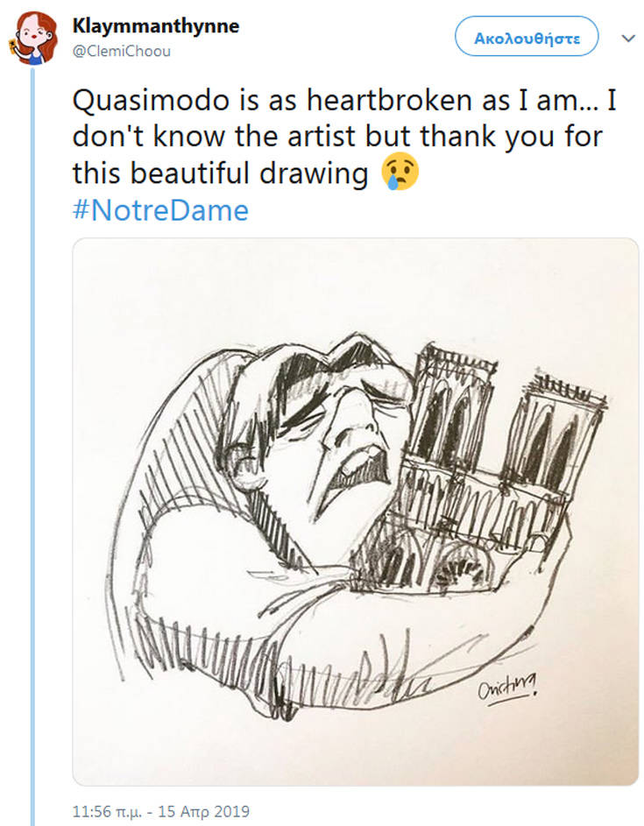The width and height of the screenshot is (644, 826).
Task: Open the tweet options chevron menu
Action: pos(627,39)
